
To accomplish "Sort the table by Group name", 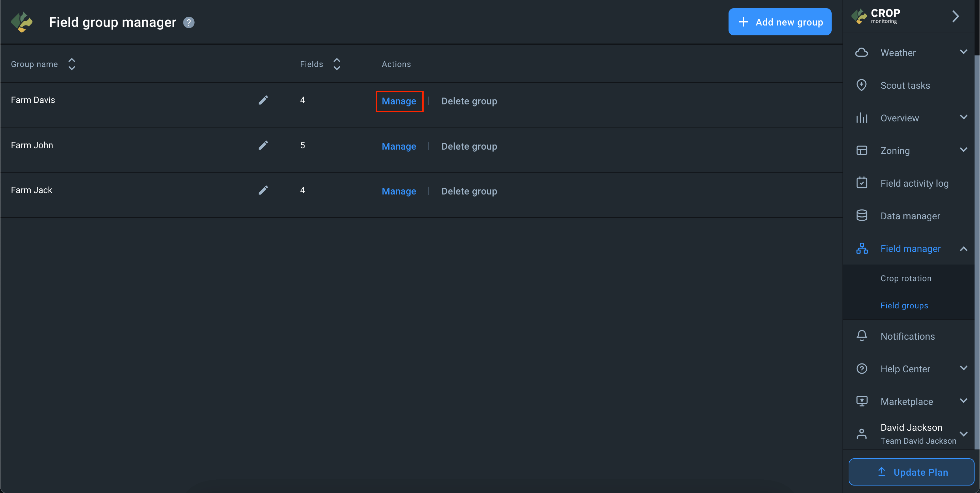I will click(71, 64).
